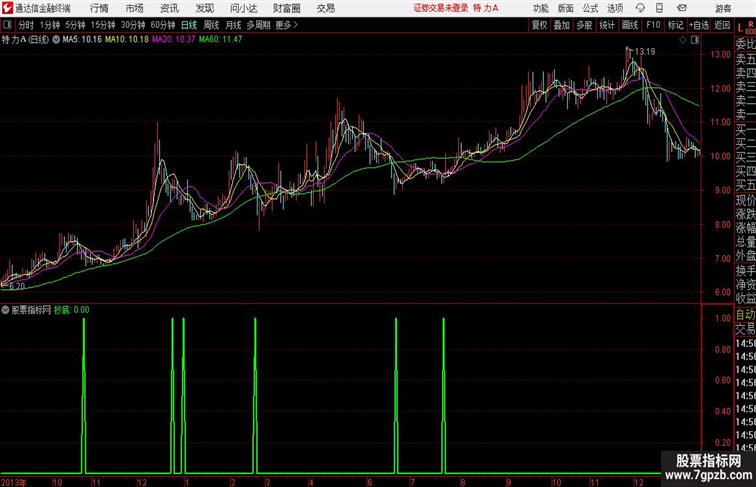Viewport: 756px width, 487px height.
Task: Click the 叠加 overlay button
Action: coord(562,25)
